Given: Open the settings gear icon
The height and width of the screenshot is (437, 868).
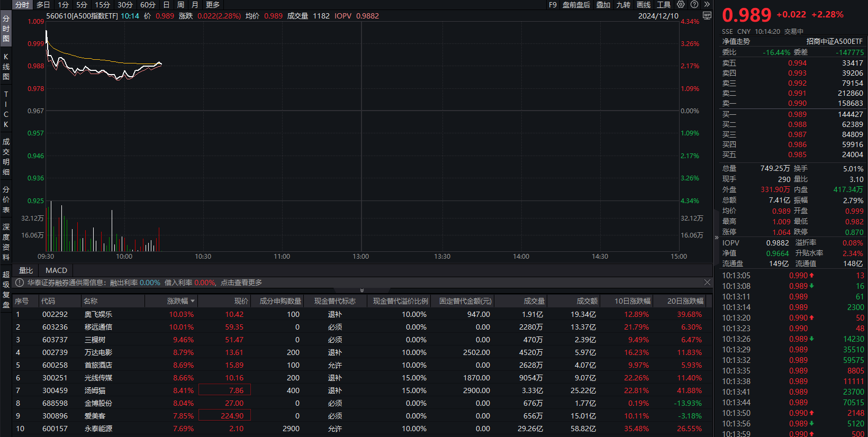Looking at the screenshot, I should (681, 5).
